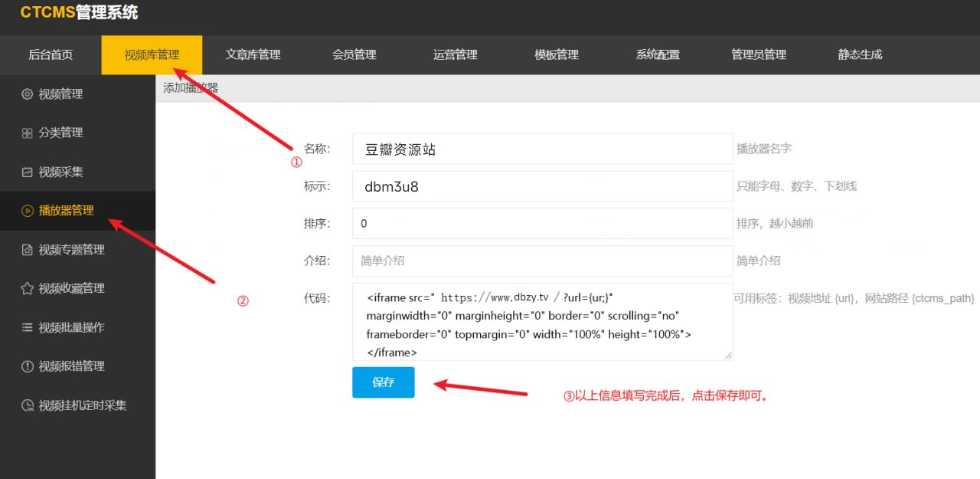Image resolution: width=980 pixels, height=479 pixels.
Task: Click the 名称 input field
Action: [542, 149]
